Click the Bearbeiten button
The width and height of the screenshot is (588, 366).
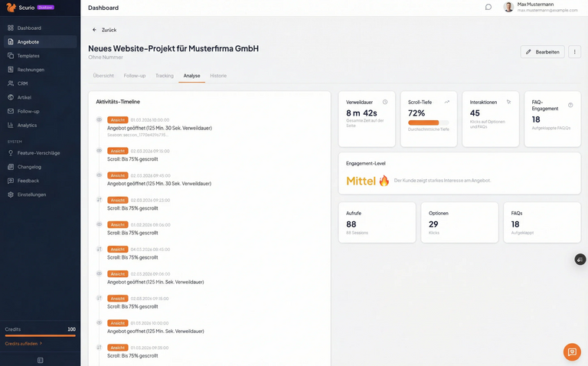(x=542, y=52)
